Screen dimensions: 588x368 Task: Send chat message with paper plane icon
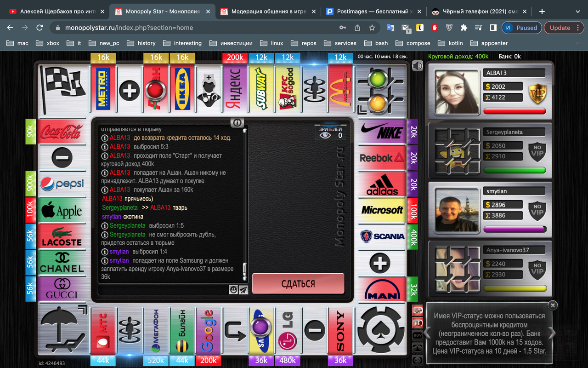click(x=243, y=289)
